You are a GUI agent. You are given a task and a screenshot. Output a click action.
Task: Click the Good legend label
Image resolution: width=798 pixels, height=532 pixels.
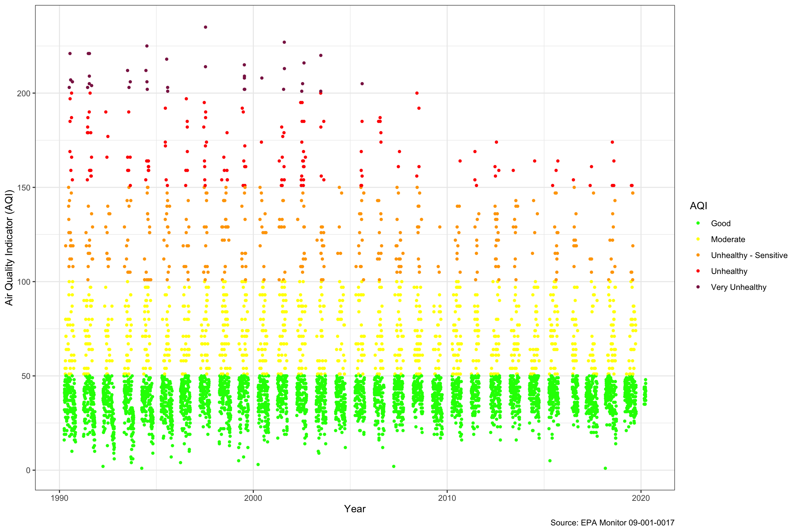pos(720,223)
